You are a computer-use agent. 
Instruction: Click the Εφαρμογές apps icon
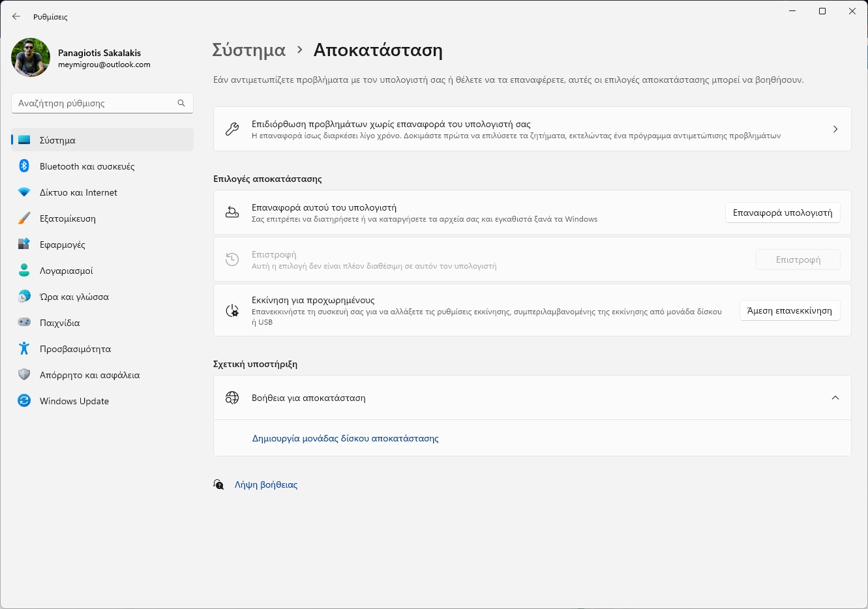click(x=24, y=245)
